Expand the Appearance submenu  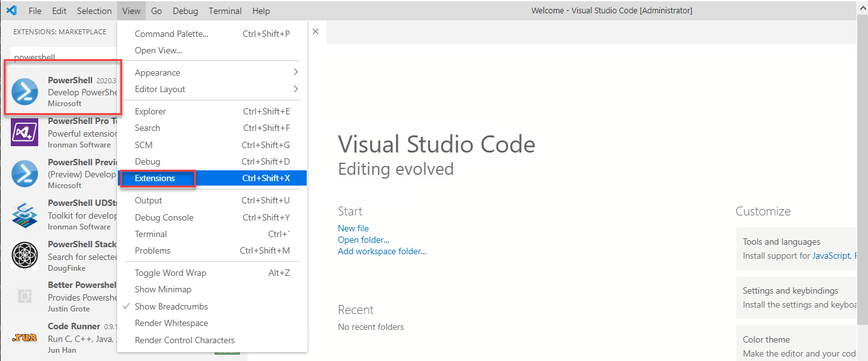[x=212, y=72]
